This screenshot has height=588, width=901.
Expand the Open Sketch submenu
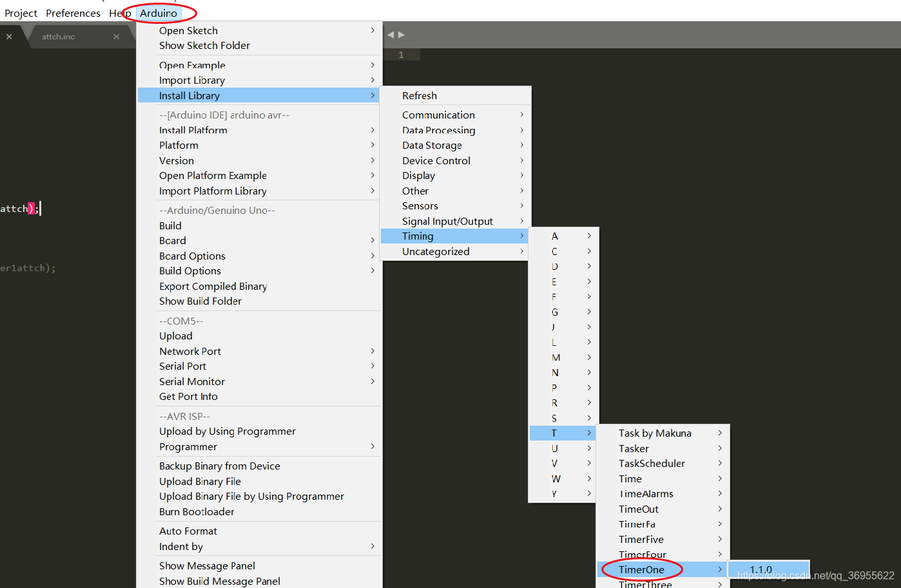coord(258,30)
